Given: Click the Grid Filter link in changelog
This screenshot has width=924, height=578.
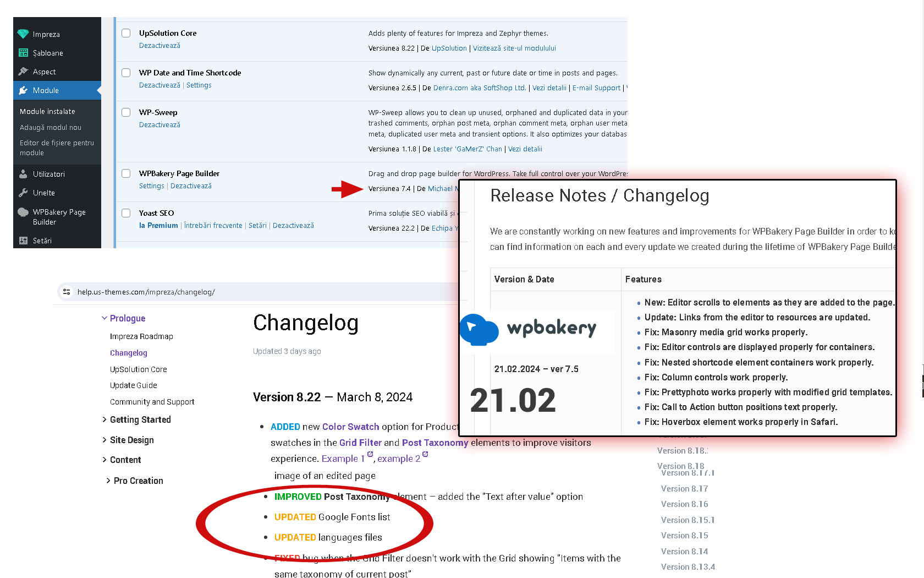Looking at the screenshot, I should [360, 443].
